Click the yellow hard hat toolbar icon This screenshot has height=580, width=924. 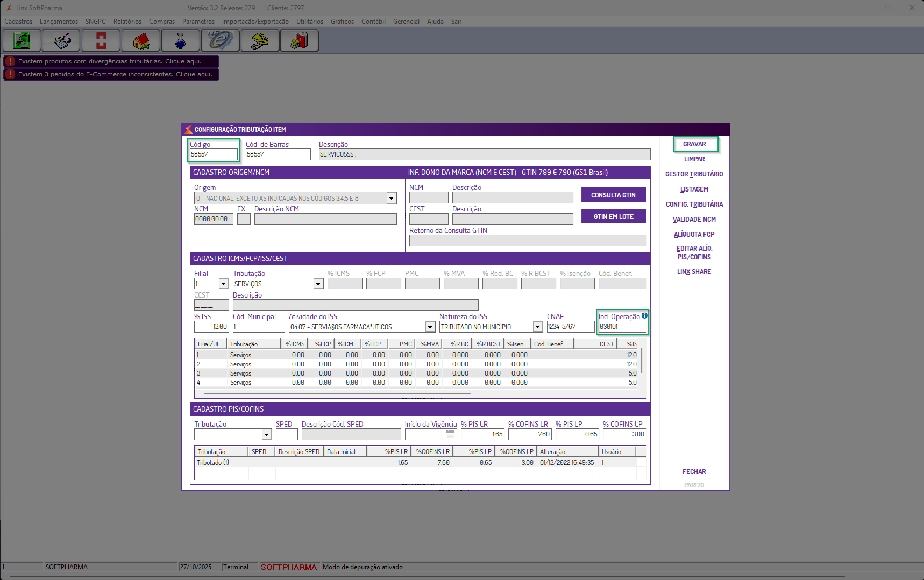coord(260,40)
